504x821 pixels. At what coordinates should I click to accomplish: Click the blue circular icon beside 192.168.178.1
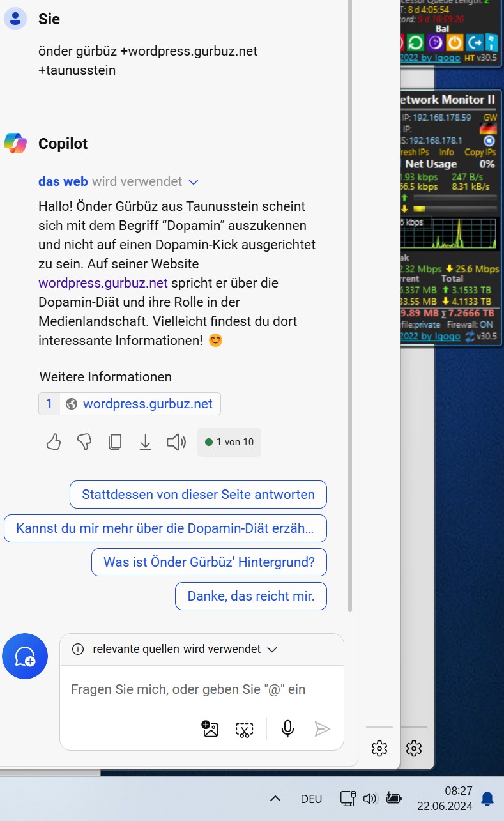click(489, 141)
